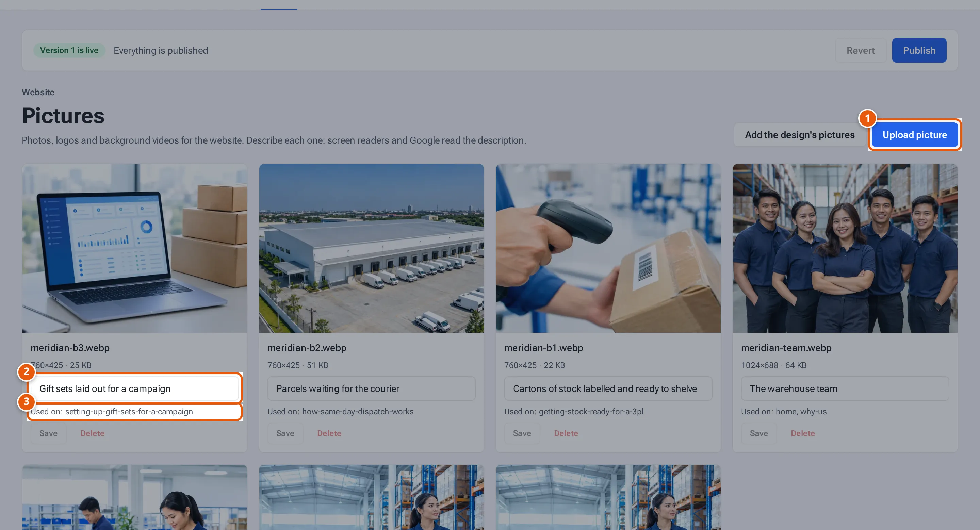Edit description 'Gift sets laid out for a campaign'
The width and height of the screenshot is (980, 530).
click(135, 388)
